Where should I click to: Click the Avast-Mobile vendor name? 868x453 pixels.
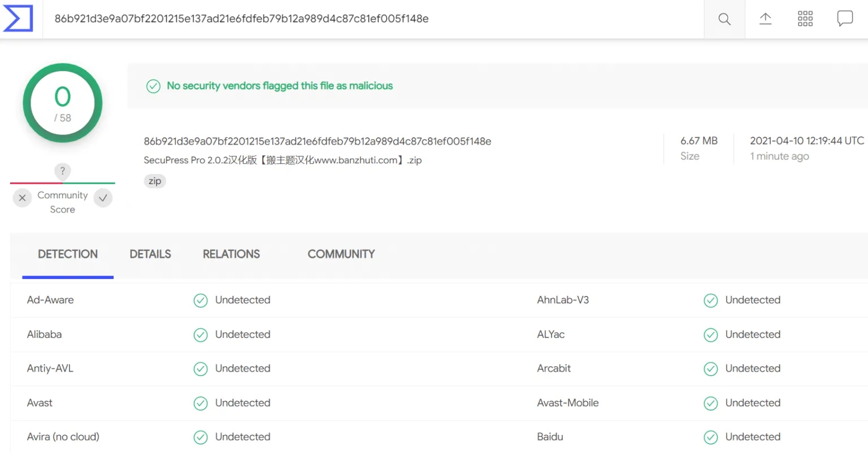pos(568,403)
